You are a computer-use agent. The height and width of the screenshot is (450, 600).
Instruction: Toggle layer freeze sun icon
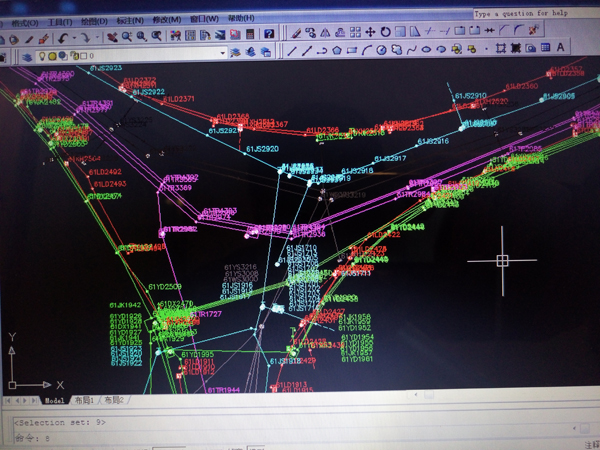click(x=51, y=56)
